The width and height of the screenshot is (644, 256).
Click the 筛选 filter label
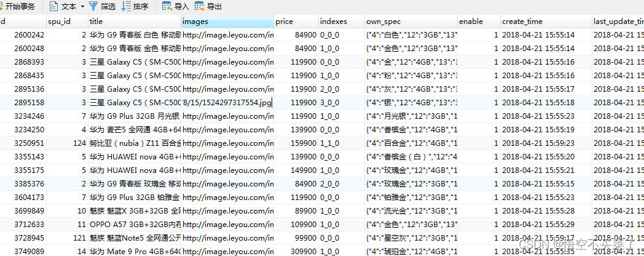(x=108, y=7)
